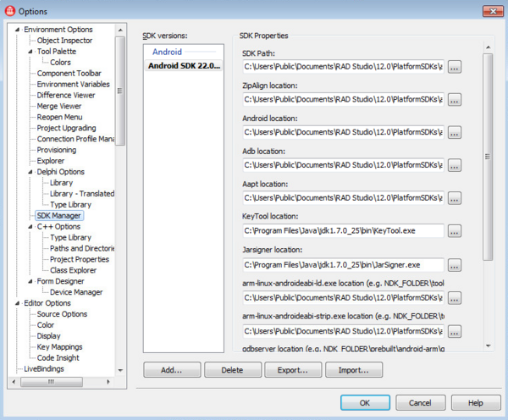
Task: Click Export... button
Action: 293,370
